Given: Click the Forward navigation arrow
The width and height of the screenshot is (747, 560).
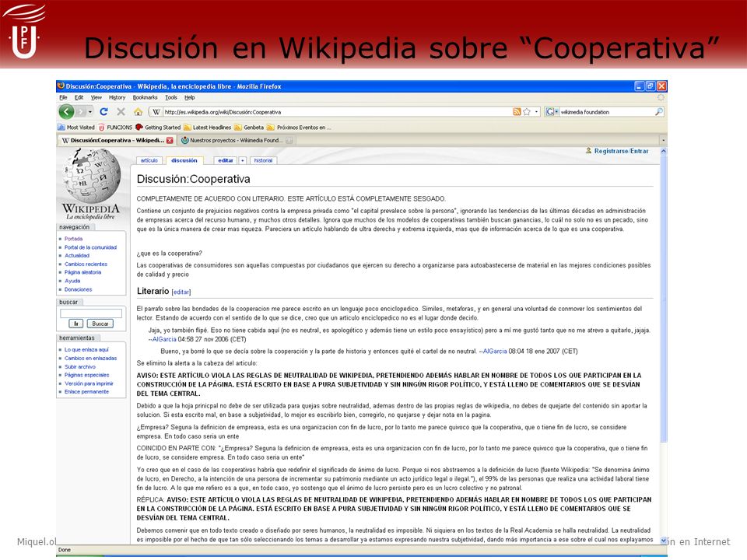Looking at the screenshot, I should [x=82, y=112].
